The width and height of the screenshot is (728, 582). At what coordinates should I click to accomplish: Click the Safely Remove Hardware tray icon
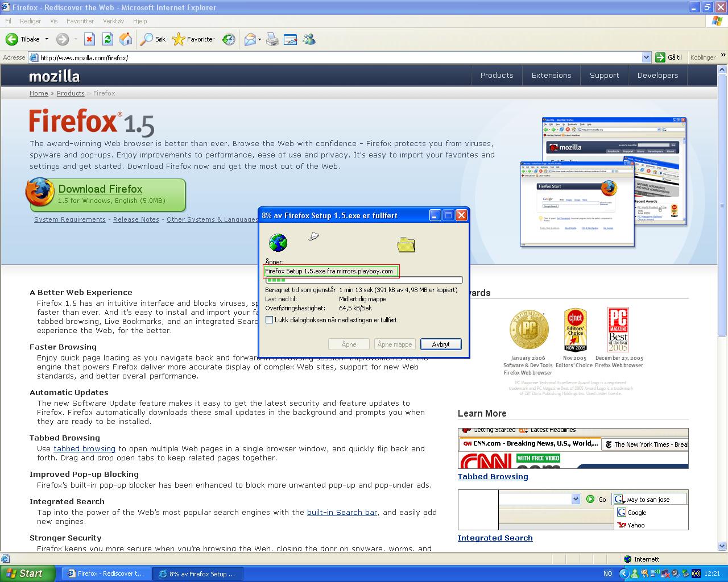pyautogui.click(x=685, y=573)
